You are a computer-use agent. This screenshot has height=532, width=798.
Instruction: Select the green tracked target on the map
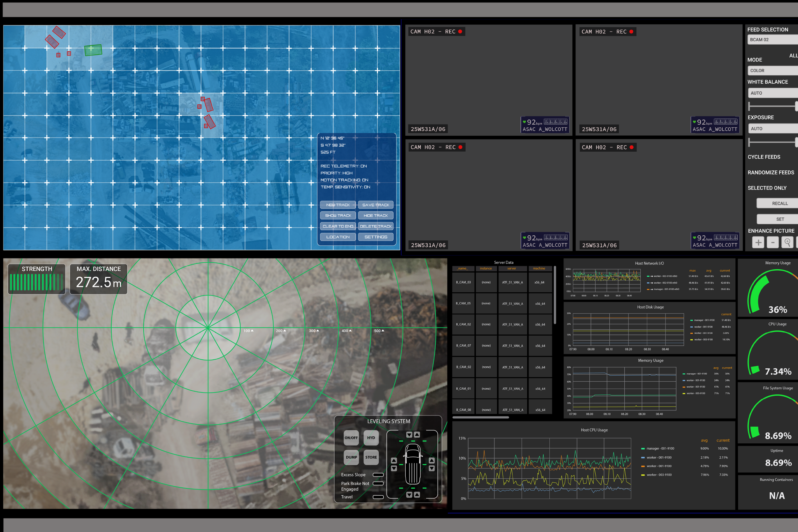pyautogui.click(x=93, y=50)
